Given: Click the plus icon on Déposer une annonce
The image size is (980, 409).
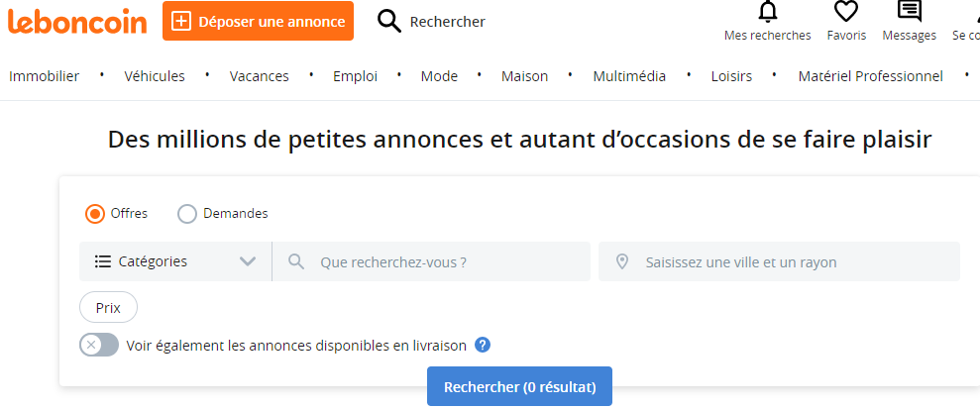Looking at the screenshot, I should click(181, 21).
